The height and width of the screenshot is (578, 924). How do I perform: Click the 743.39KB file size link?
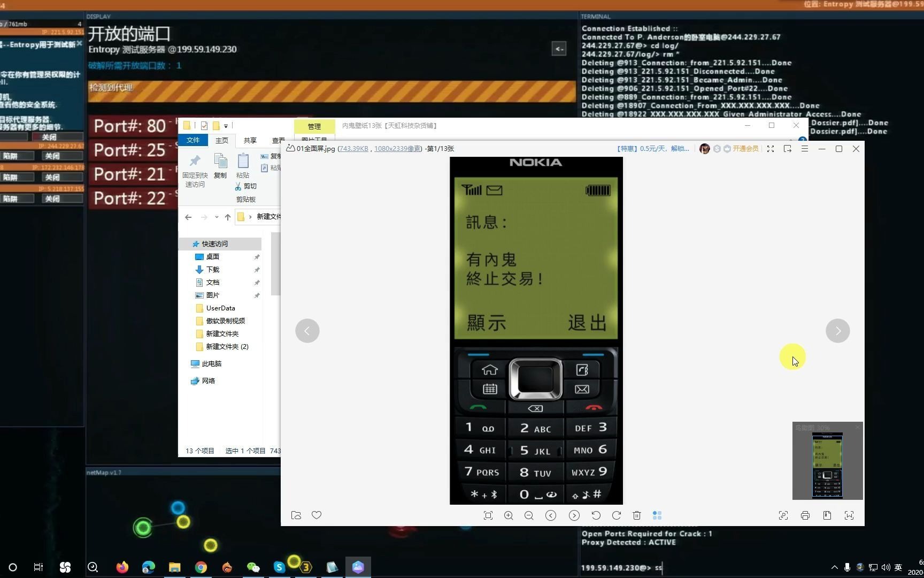353,149
